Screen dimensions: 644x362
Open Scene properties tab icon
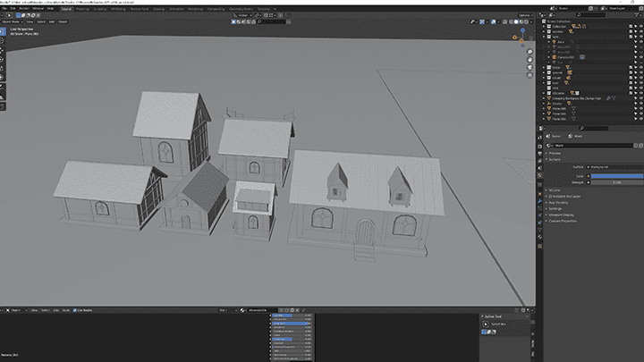(539, 168)
